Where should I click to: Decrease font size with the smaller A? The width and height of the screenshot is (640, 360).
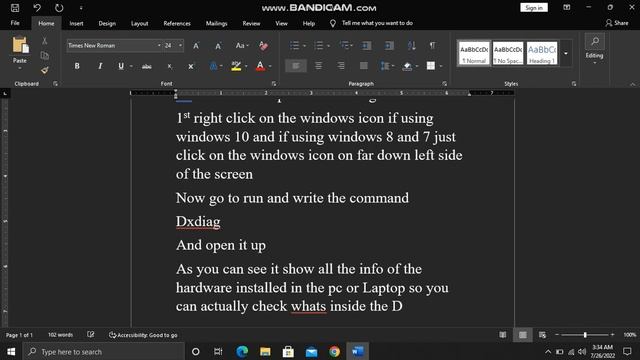218,46
